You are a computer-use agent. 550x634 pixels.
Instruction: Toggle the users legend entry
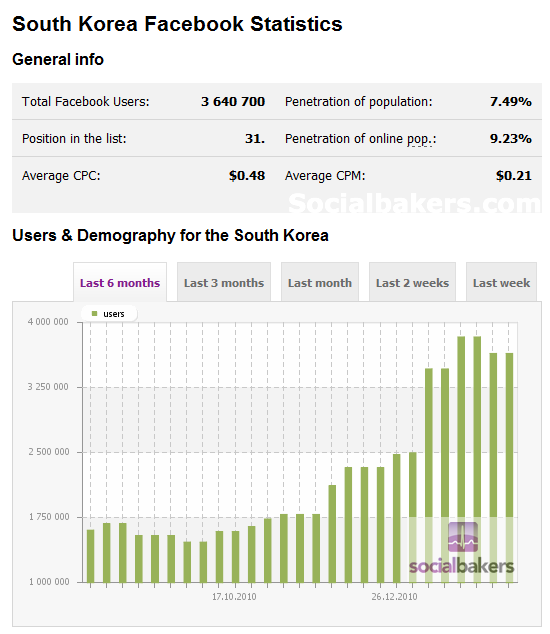click(109, 314)
